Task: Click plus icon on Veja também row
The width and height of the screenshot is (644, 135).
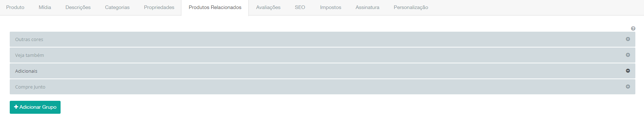Action: tap(628, 55)
